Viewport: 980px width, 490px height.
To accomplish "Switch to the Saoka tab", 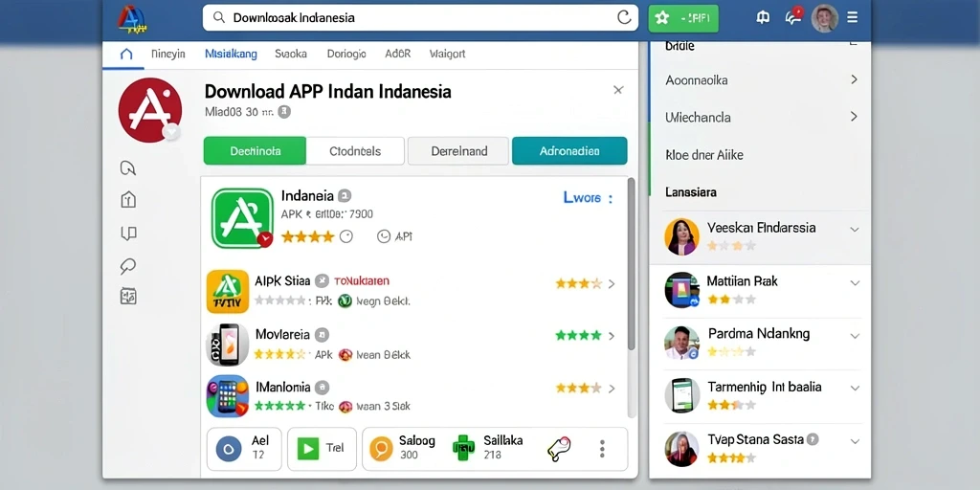I will [x=291, y=54].
